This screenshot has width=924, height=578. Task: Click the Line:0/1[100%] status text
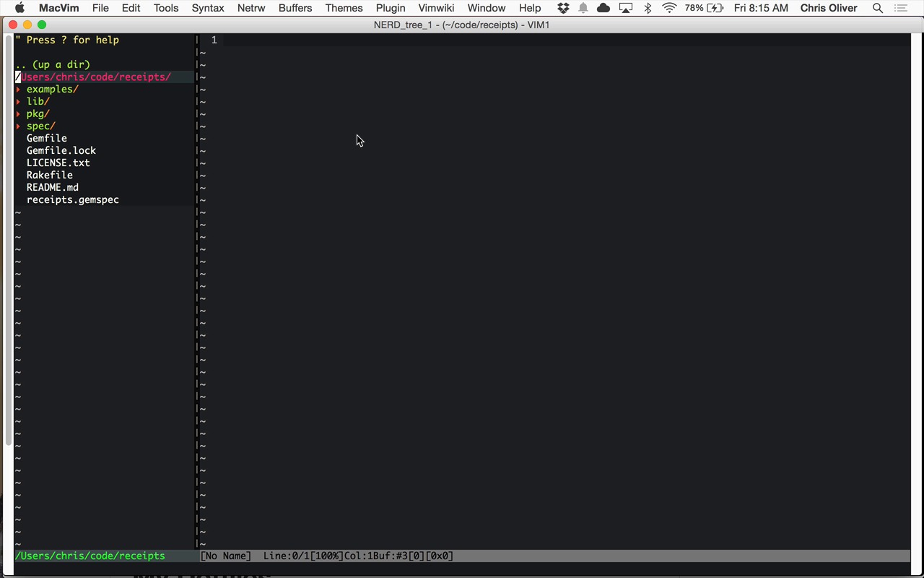coord(303,556)
